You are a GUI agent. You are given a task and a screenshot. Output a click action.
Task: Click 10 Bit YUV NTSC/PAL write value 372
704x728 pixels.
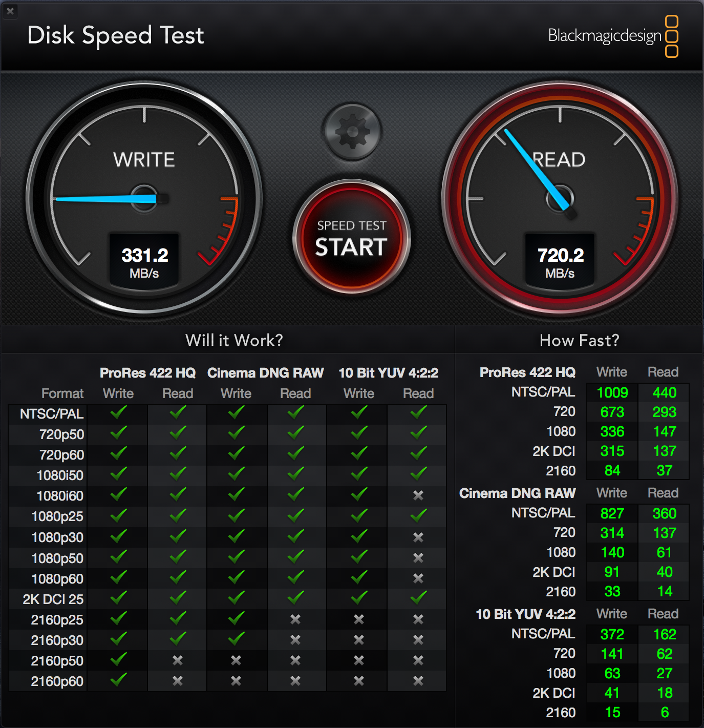(612, 634)
